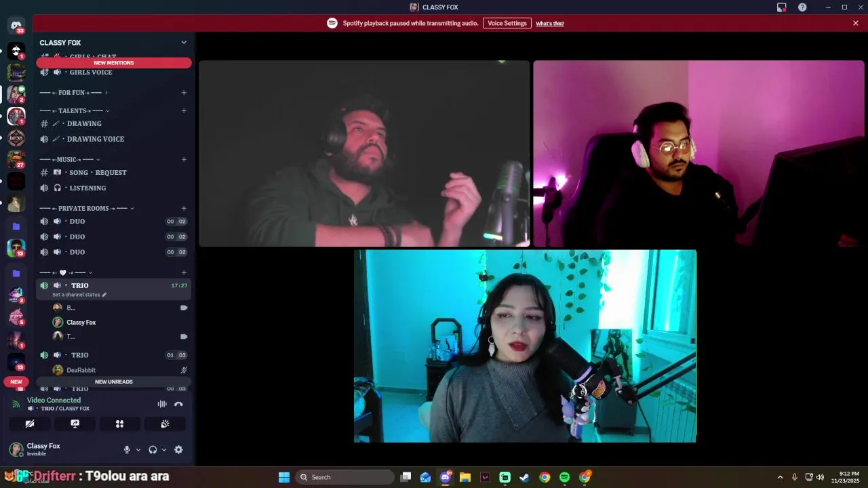Focus the woman's teal-room video tile
This screenshot has width=868, height=488.
525,346
